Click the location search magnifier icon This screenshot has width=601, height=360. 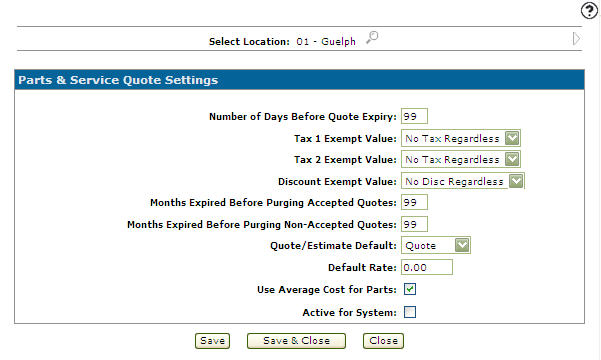pos(372,38)
